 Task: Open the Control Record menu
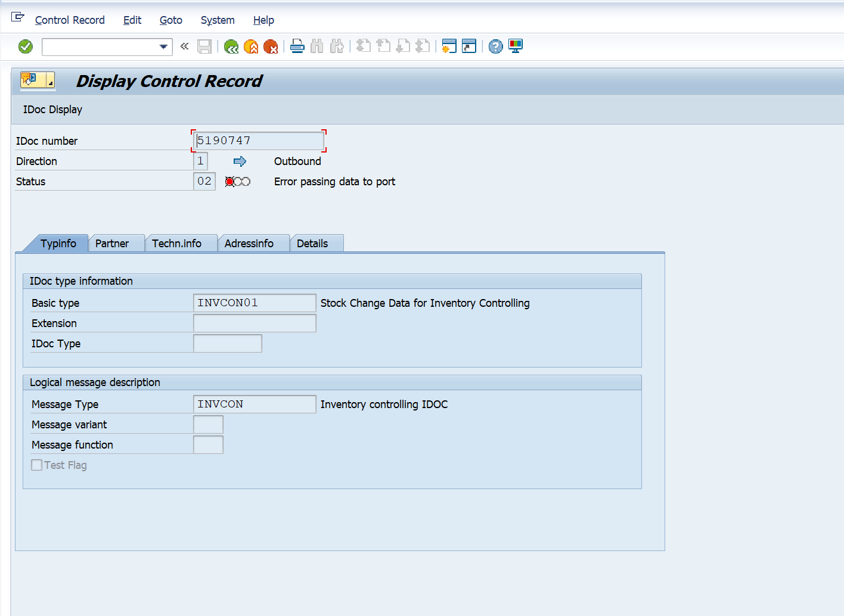70,20
